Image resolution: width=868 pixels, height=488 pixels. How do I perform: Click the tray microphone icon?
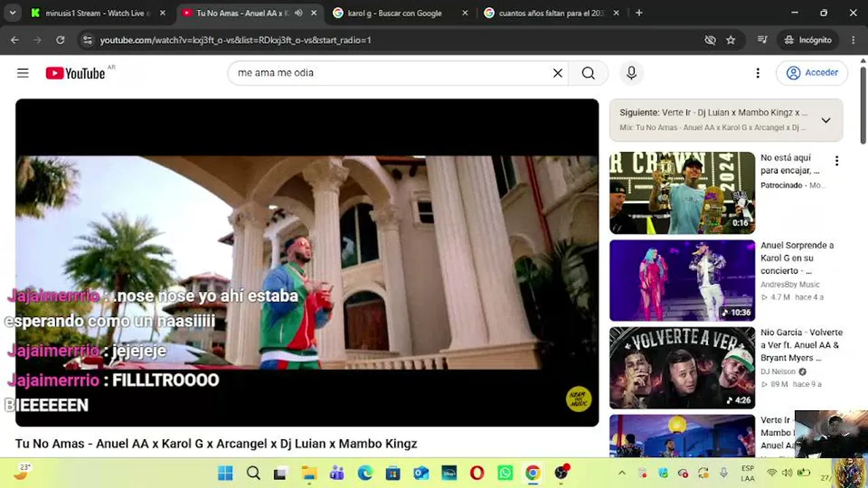[724, 473]
